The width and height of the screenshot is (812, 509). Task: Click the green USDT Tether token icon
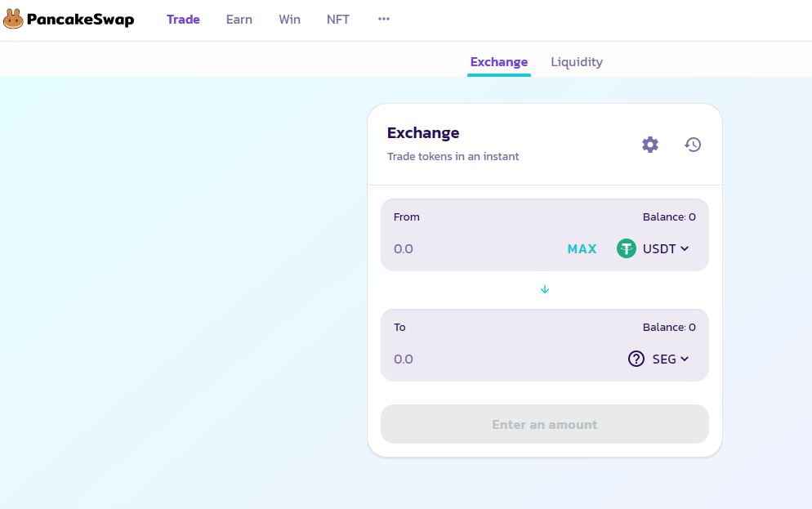point(627,248)
